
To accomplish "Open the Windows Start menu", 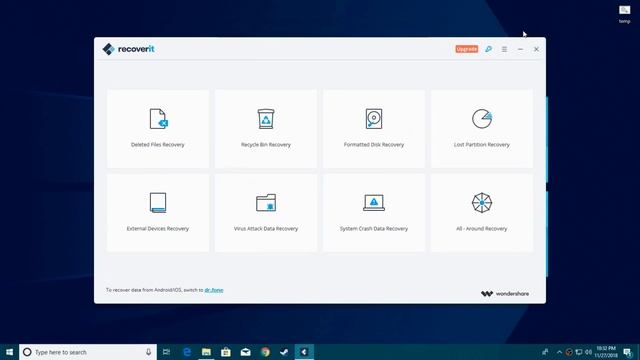I will (9, 352).
